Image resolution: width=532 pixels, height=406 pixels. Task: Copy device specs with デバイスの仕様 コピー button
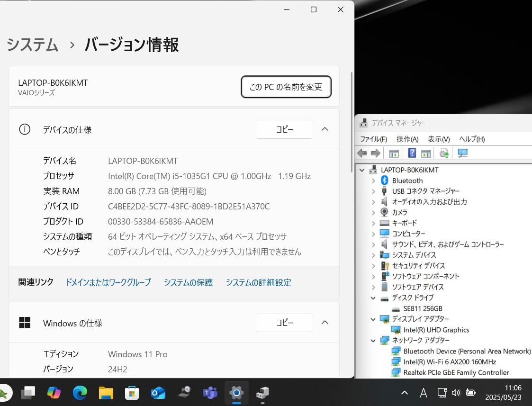click(x=284, y=129)
